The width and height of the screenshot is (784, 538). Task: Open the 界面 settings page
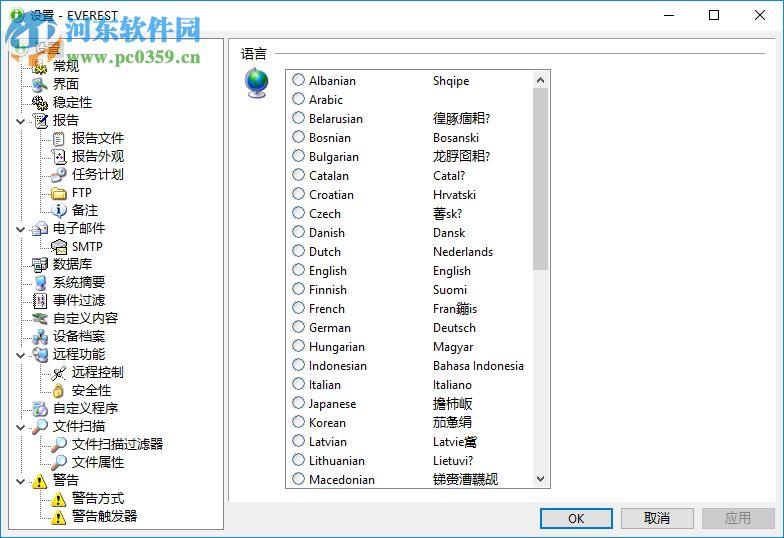click(66, 84)
